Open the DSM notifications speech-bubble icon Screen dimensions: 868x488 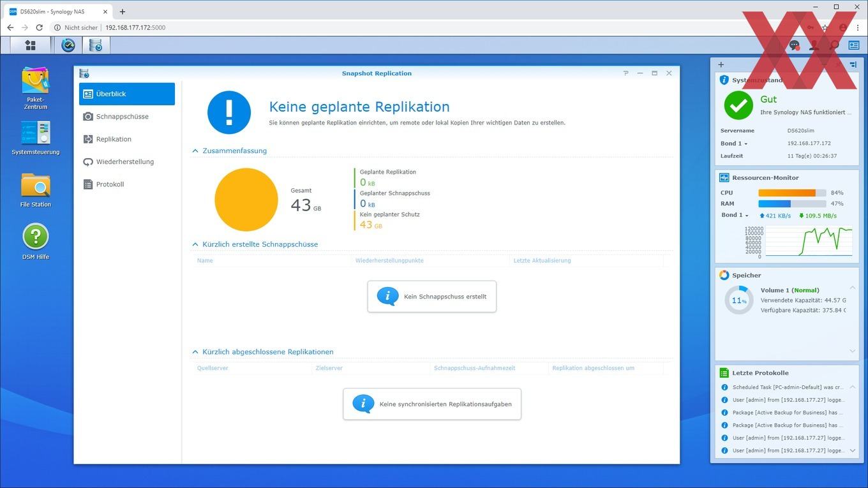pyautogui.click(x=794, y=45)
